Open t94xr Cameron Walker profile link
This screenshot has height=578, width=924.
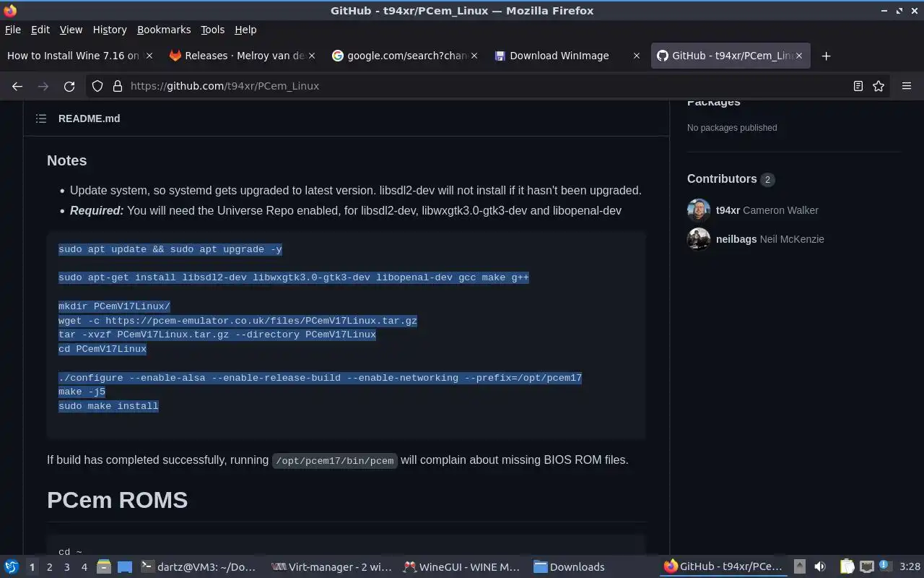[767, 210]
